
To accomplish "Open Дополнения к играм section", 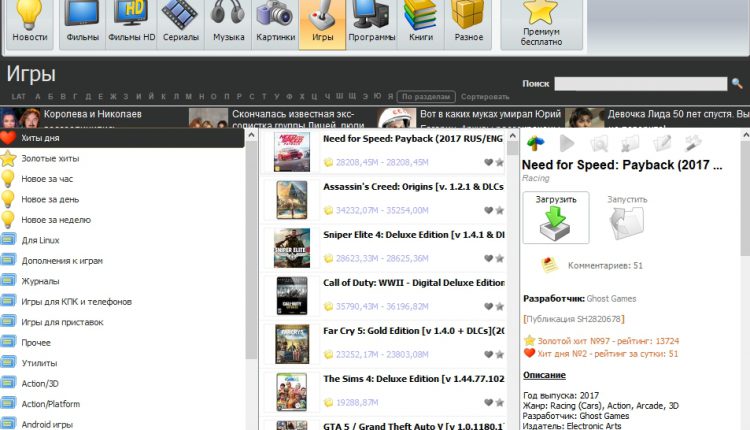I will pyautogui.click(x=62, y=261).
